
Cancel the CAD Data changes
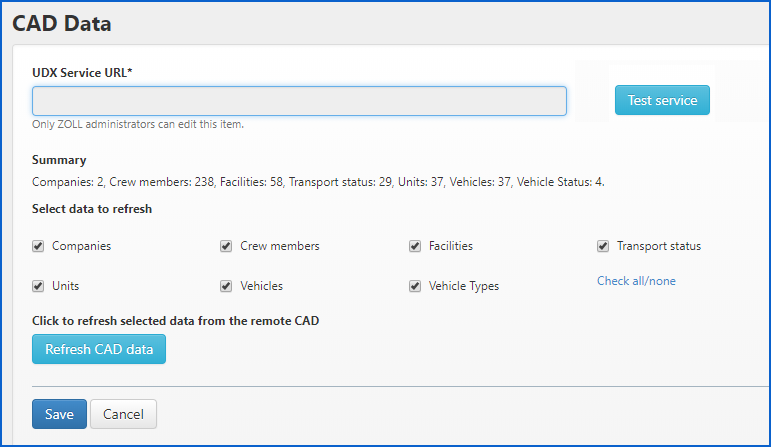(123, 414)
